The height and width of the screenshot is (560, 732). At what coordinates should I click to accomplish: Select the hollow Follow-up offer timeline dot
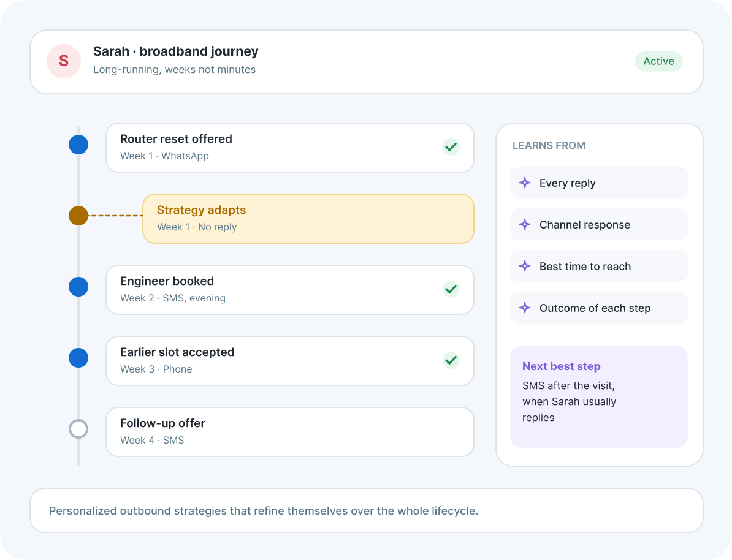[78, 429]
